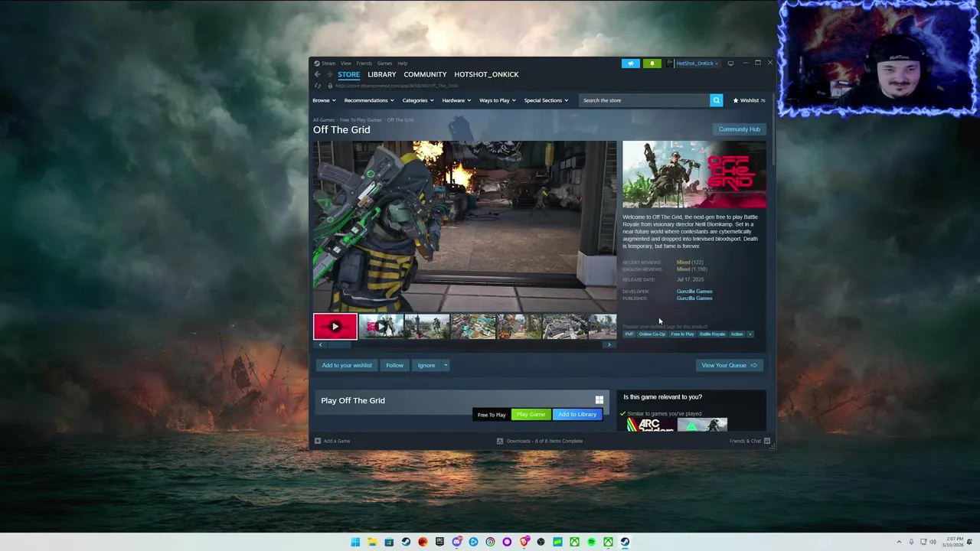Click the magnifier search button
980x551 pixels.
(x=716, y=100)
